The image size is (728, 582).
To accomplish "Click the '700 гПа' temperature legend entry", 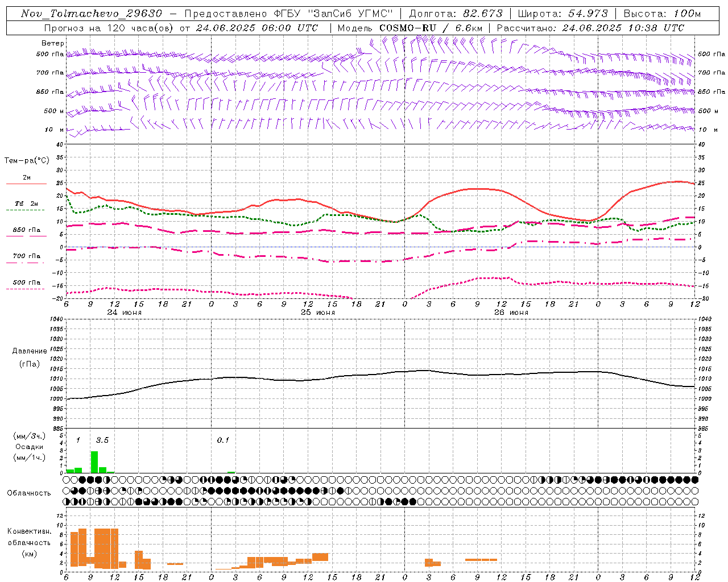I will (x=27, y=256).
